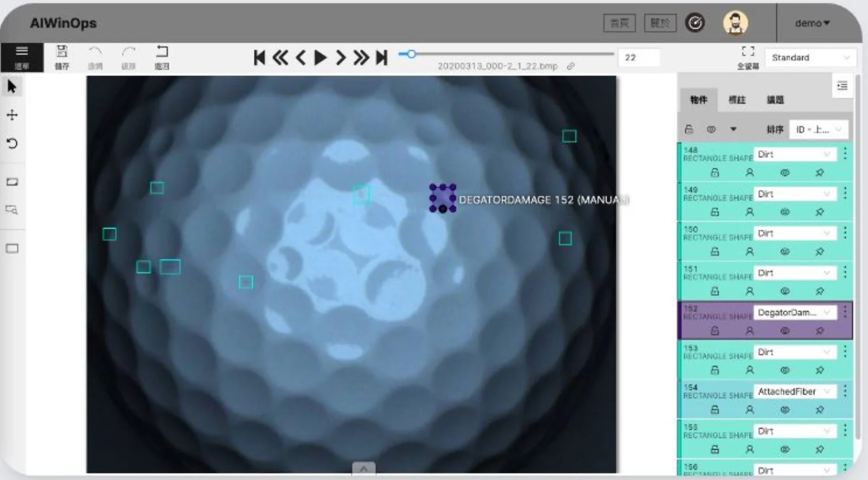
Task: Collapse the objects sidebar panel
Action: click(842, 86)
